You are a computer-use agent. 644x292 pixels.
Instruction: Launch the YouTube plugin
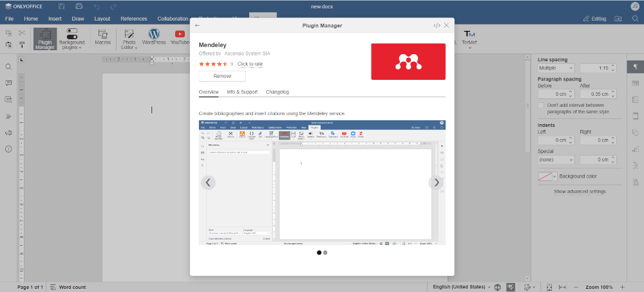[x=180, y=37]
